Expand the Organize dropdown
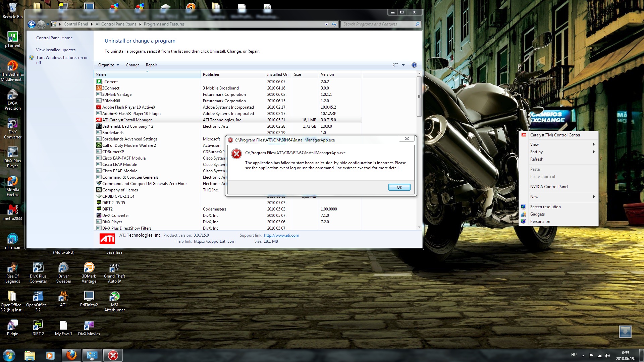The width and height of the screenshot is (644, 362). tap(109, 65)
